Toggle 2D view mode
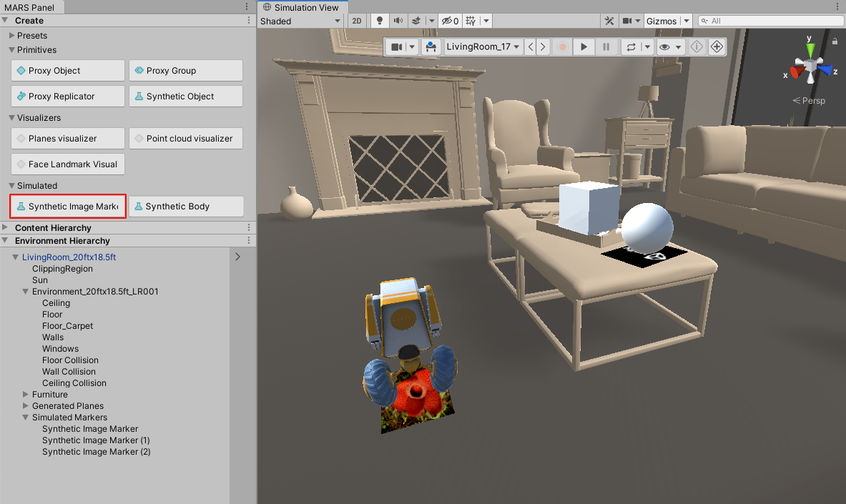The image size is (846, 504). coord(357,21)
